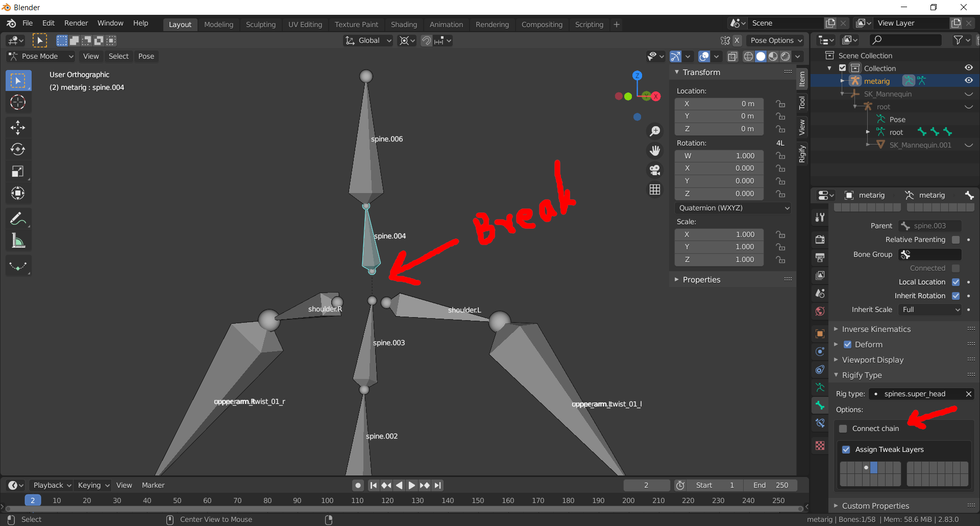
Task: Select the Annotate tool
Action: coord(18,219)
